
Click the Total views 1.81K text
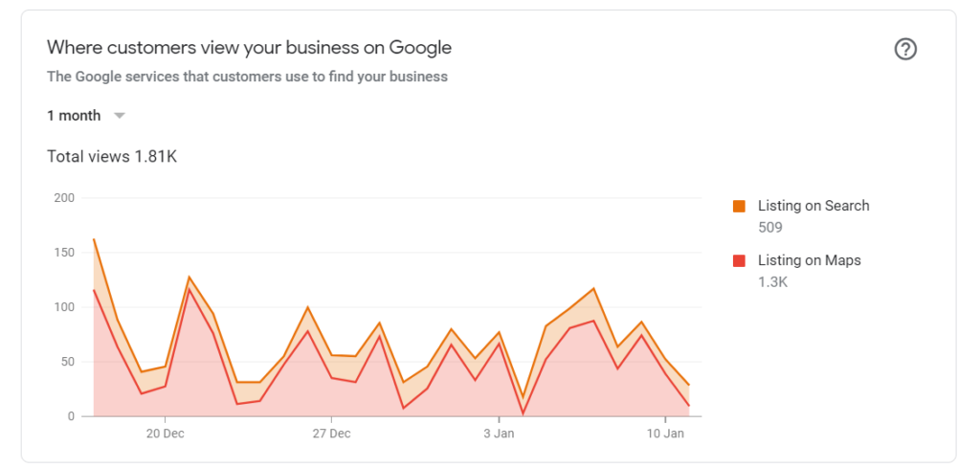point(112,156)
